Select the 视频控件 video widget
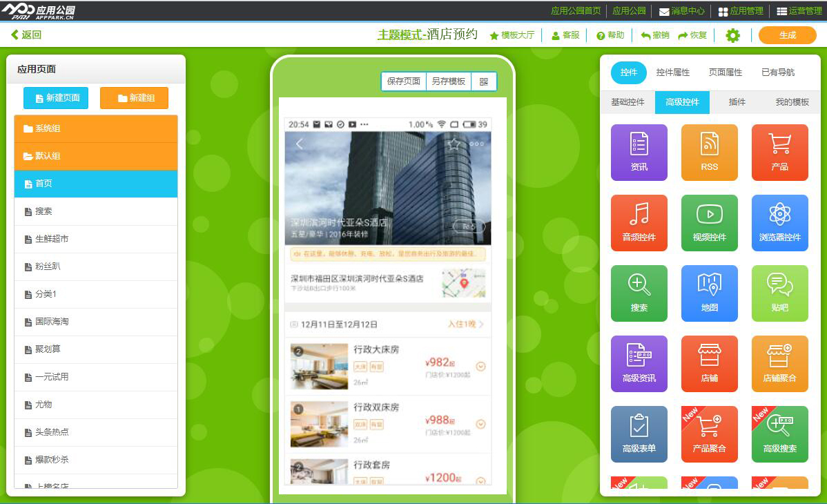 click(x=709, y=222)
